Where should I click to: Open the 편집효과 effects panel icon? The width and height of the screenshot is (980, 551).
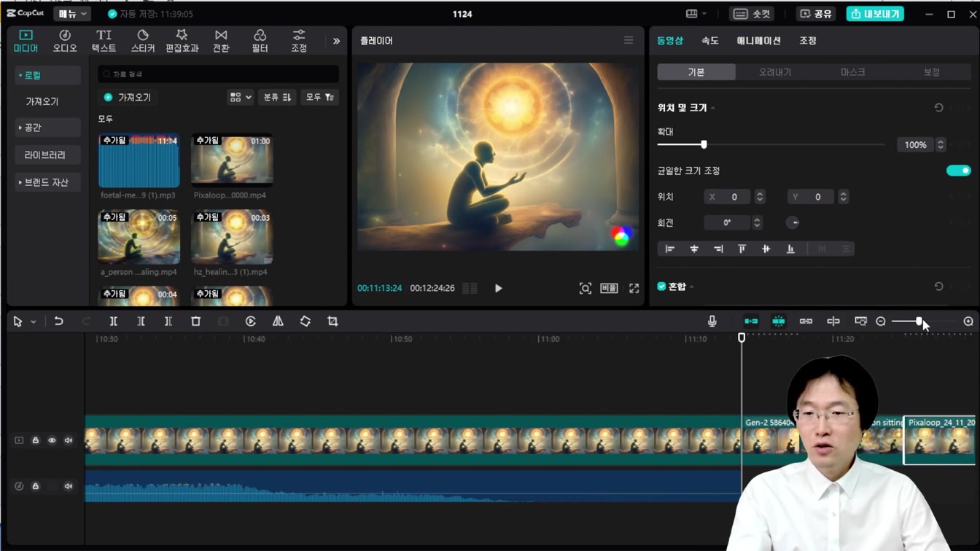pyautogui.click(x=182, y=41)
